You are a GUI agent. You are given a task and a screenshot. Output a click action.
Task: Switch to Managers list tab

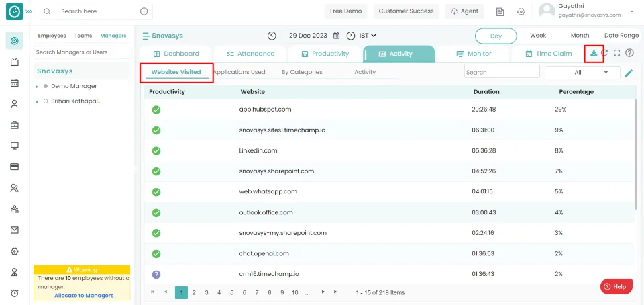pyautogui.click(x=113, y=36)
